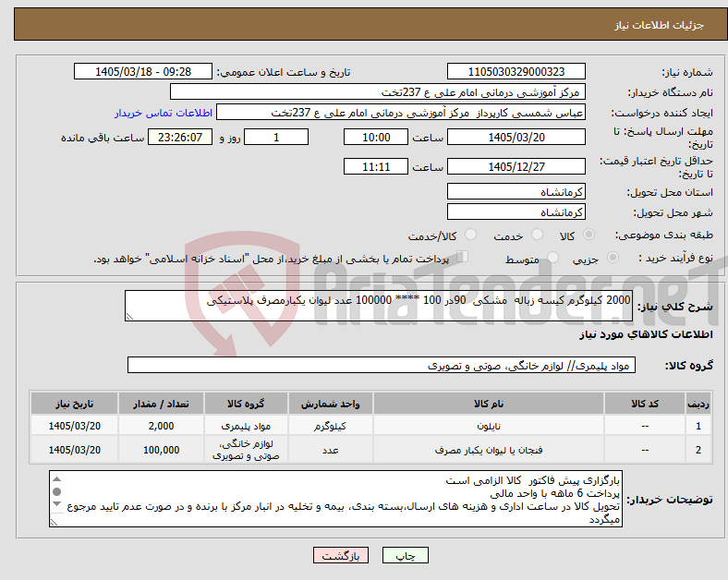
Task: Click need date cell of فنجان row
Action: 74,450
